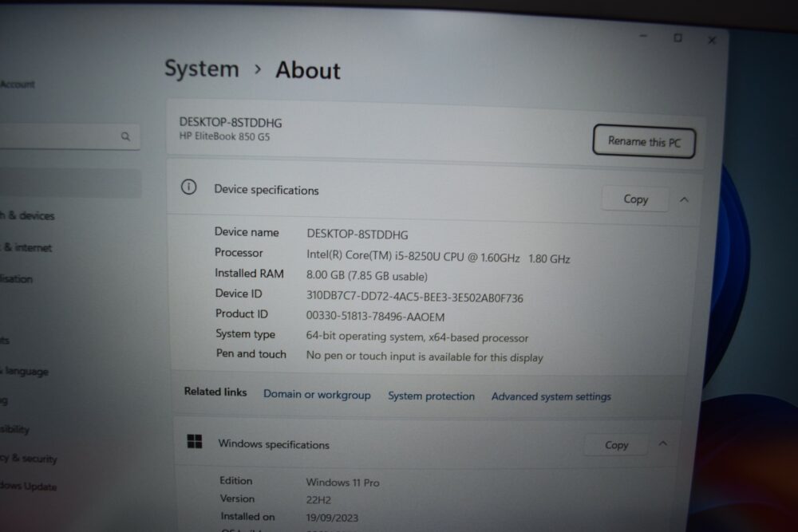Screen dimensions: 798x532
Task: Open Network & internet in sidebar
Action: (26, 248)
